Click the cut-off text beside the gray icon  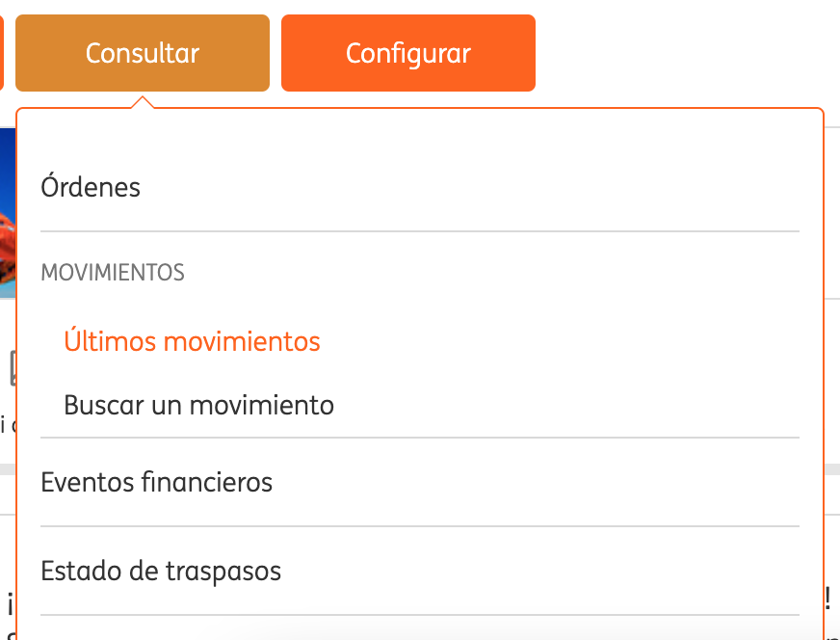pyautogui.click(x=8, y=424)
